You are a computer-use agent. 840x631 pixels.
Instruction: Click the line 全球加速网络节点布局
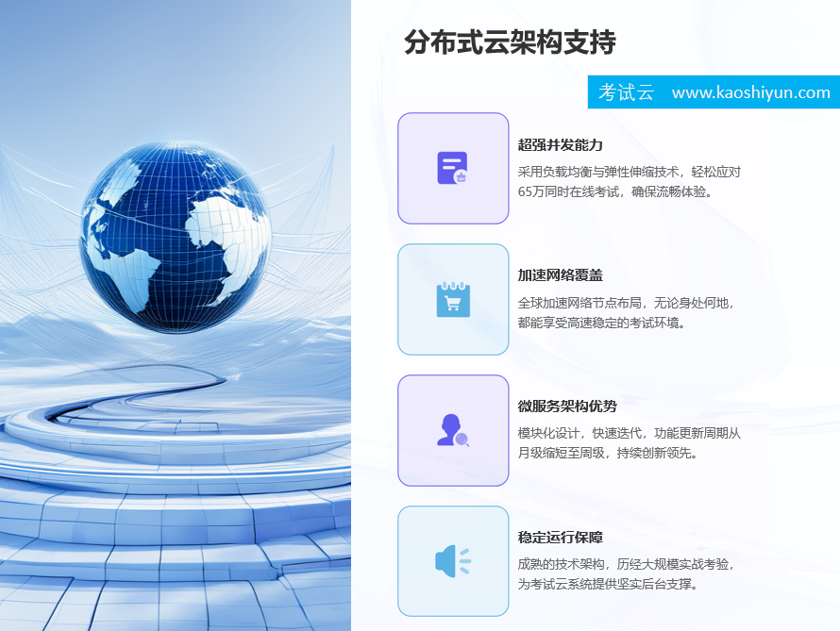pyautogui.click(x=580, y=303)
